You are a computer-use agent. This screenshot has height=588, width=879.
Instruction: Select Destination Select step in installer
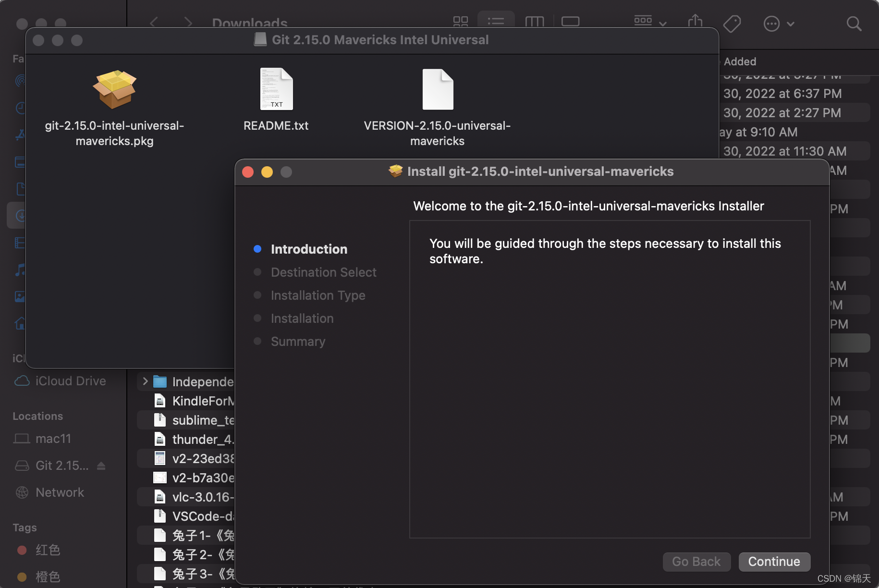(324, 272)
